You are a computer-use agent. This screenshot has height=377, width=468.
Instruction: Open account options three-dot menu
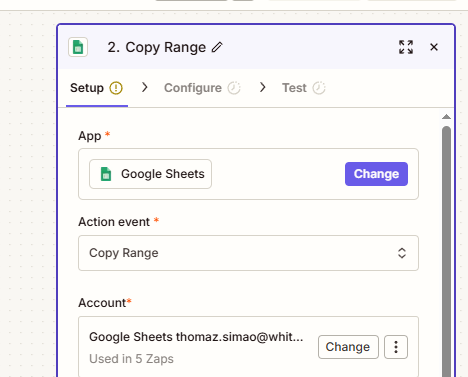396,347
